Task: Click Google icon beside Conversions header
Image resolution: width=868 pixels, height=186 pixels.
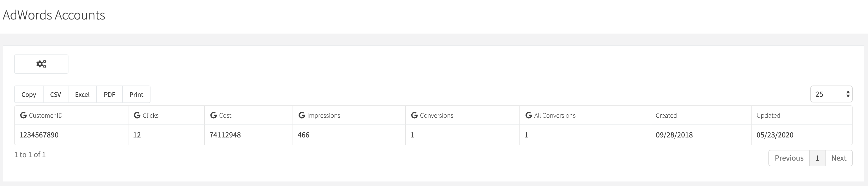Action: pyautogui.click(x=414, y=115)
